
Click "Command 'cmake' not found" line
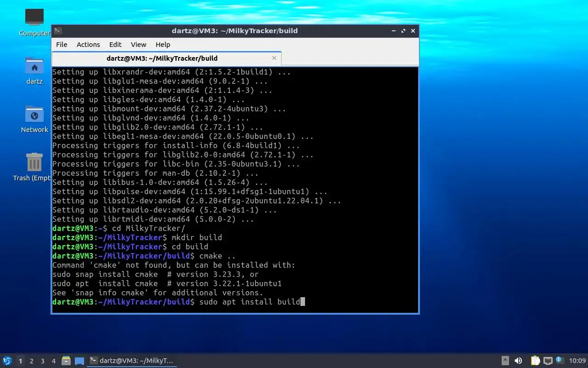[x=174, y=265]
